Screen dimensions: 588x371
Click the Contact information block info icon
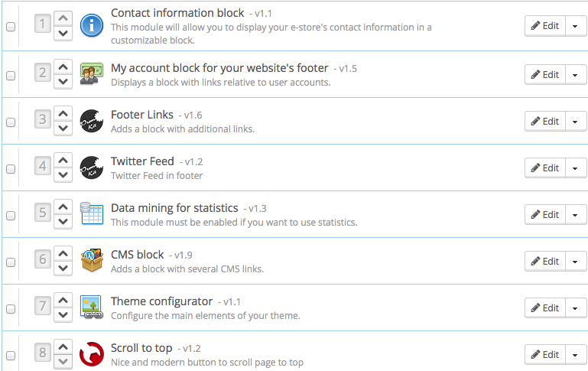click(x=92, y=26)
